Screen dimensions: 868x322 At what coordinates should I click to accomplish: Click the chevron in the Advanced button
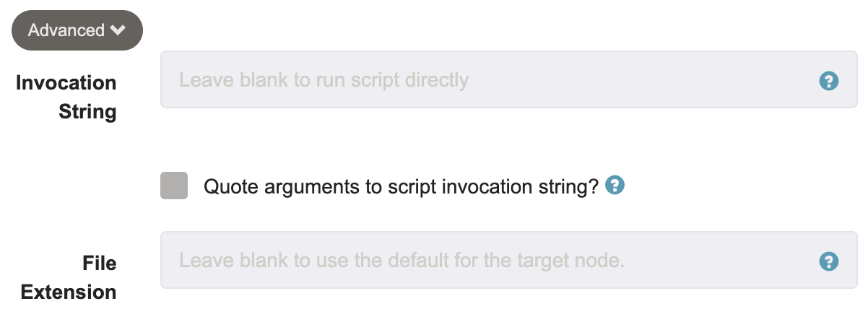(118, 31)
